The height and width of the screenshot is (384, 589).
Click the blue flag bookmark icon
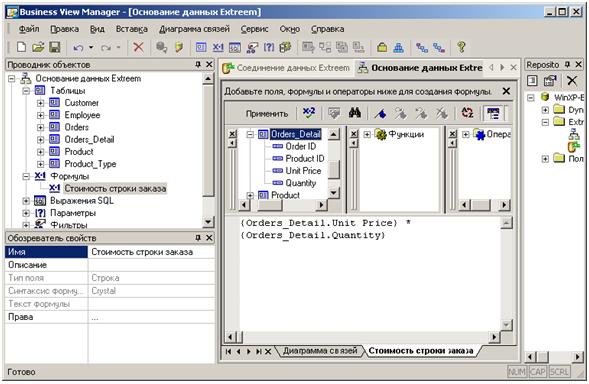click(381, 113)
